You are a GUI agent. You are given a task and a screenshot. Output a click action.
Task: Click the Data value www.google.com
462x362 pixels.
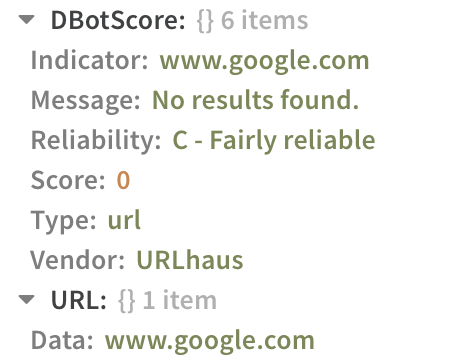pos(210,342)
